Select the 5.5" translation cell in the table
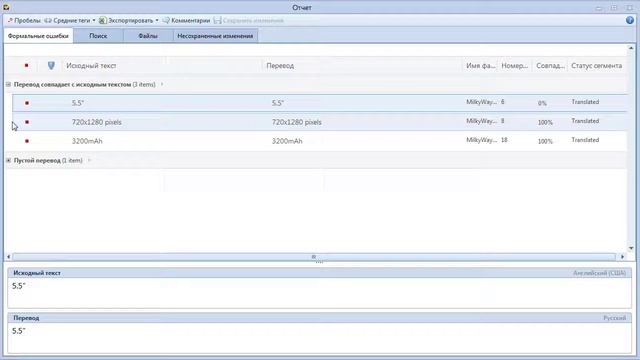The image size is (640, 360). pos(278,103)
